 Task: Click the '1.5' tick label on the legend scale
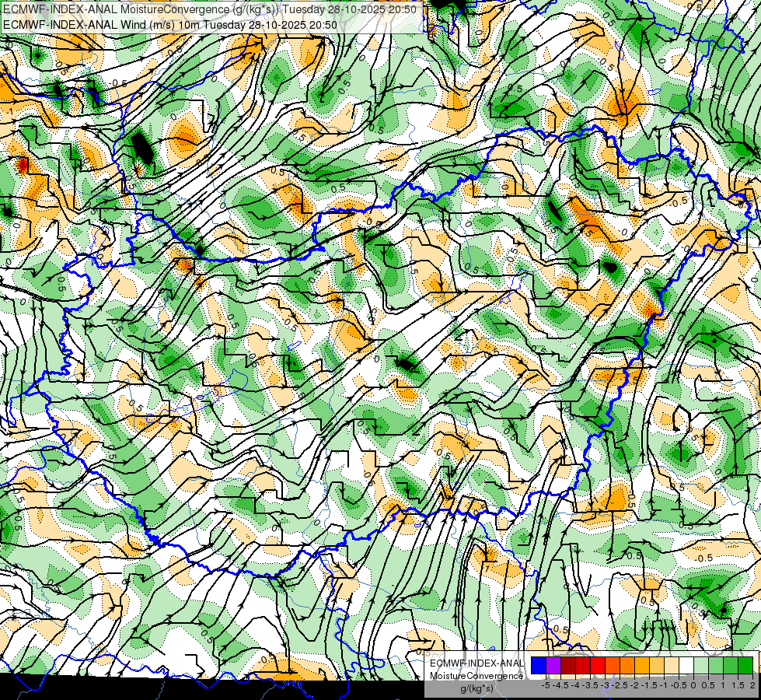(738, 685)
